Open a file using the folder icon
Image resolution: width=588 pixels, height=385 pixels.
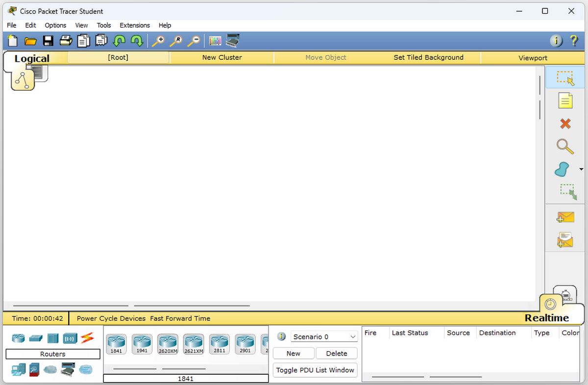pos(30,41)
